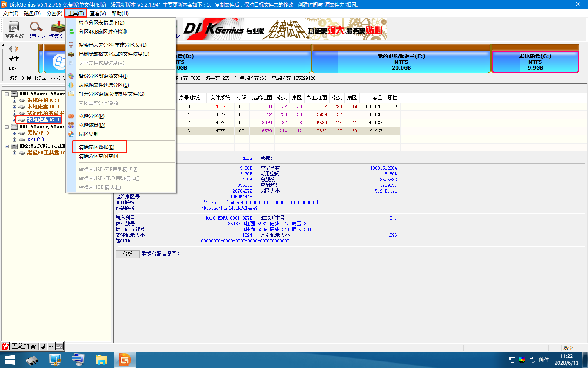Click the 起始柱面 column header
588x368 pixels.
[x=262, y=98]
